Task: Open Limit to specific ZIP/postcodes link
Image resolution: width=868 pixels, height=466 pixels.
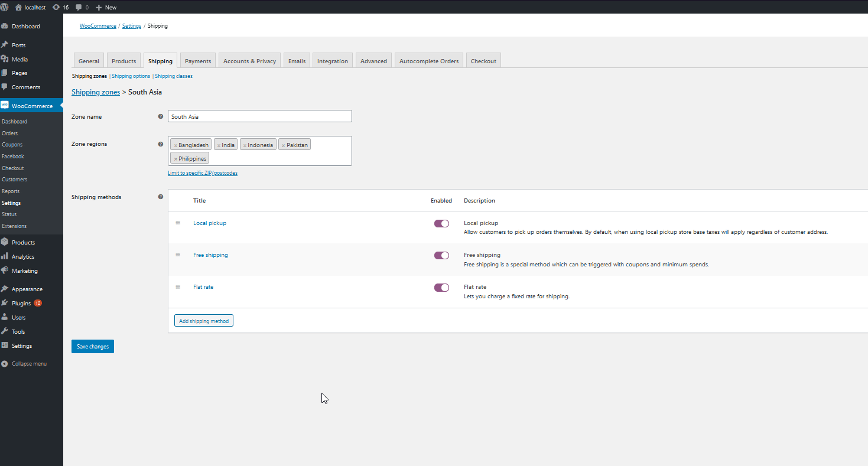Action: tap(203, 173)
